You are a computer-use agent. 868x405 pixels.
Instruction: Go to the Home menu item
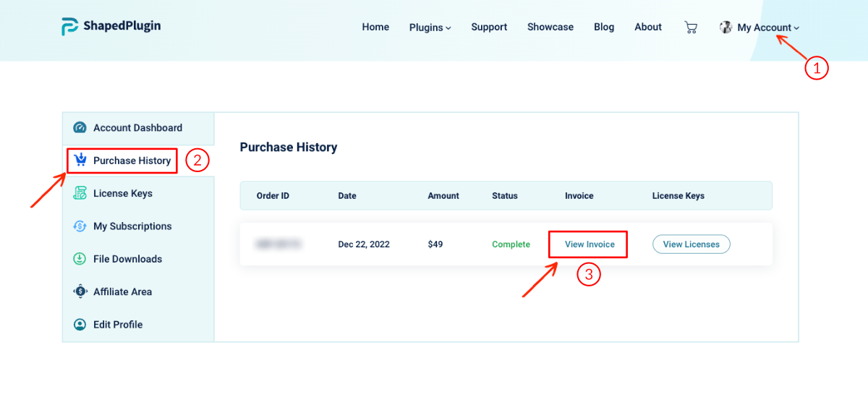(375, 27)
